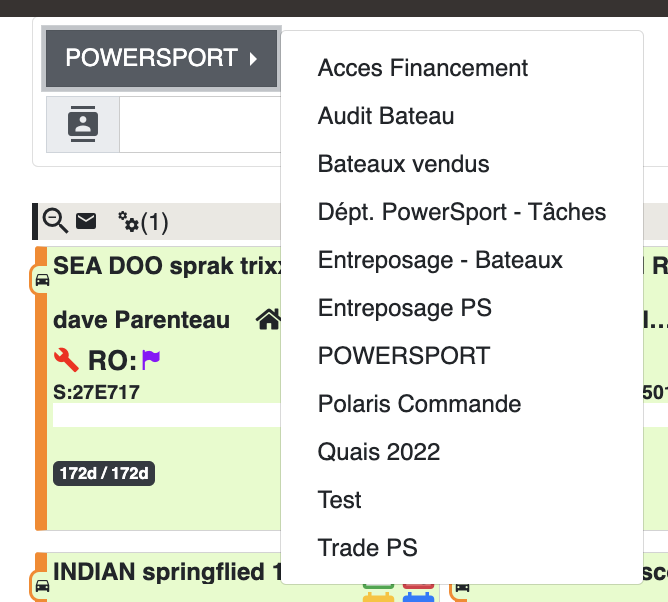Click the home icon beside dave Parenteau
668x602 pixels.
268,320
